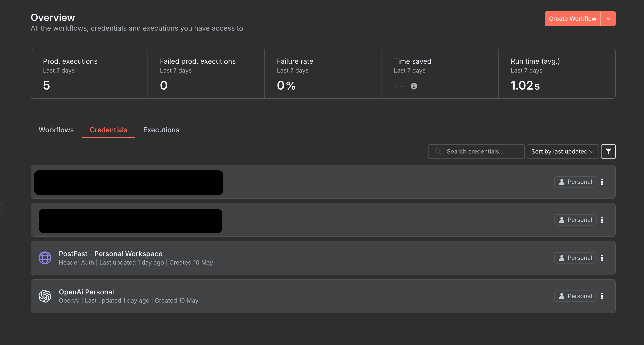The height and width of the screenshot is (345, 644).
Task: Click the Overview heading
Action: (53, 18)
